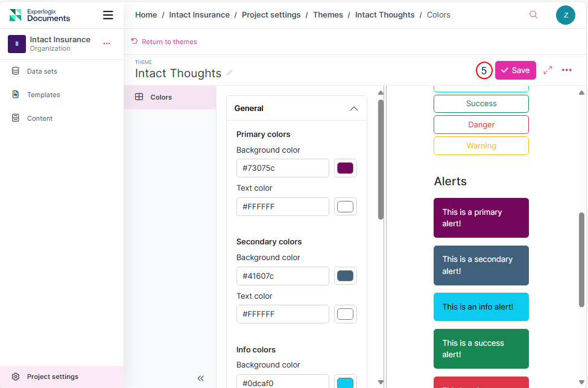Save the theme changes
The image size is (588, 388).
[515, 71]
